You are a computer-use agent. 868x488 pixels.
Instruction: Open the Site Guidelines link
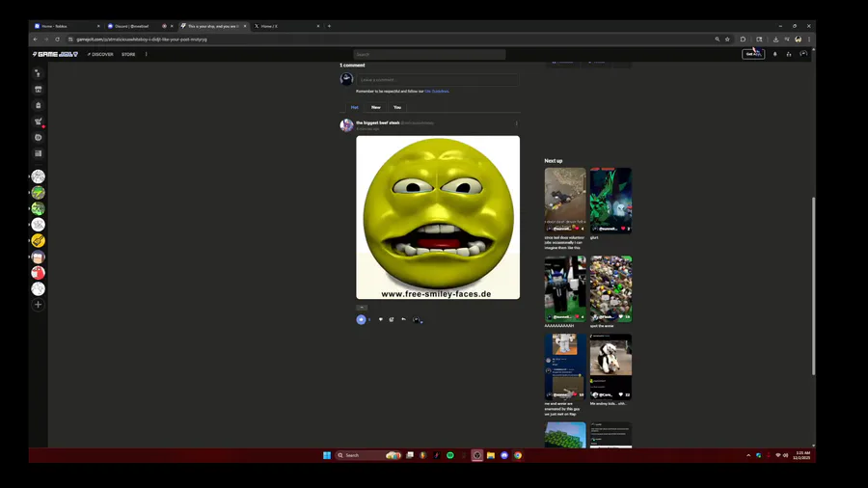click(436, 92)
